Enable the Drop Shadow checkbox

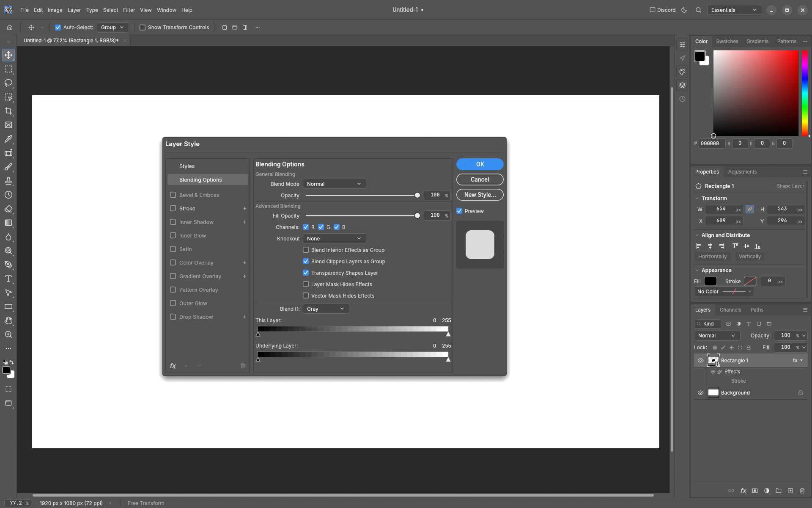[173, 317]
